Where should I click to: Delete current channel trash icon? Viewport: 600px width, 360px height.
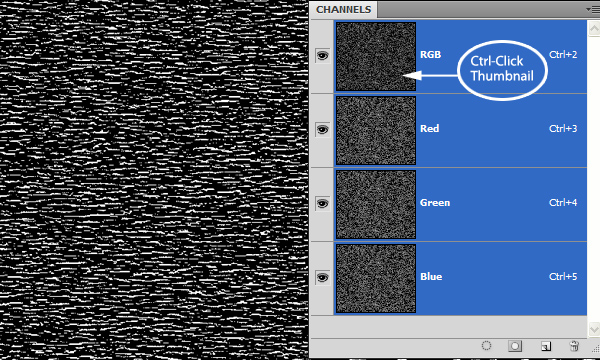[x=574, y=346]
